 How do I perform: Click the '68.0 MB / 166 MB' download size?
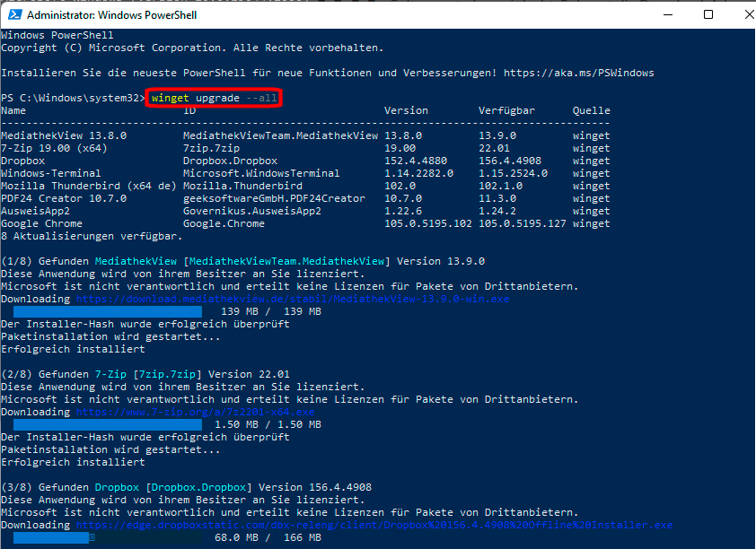[268, 537]
